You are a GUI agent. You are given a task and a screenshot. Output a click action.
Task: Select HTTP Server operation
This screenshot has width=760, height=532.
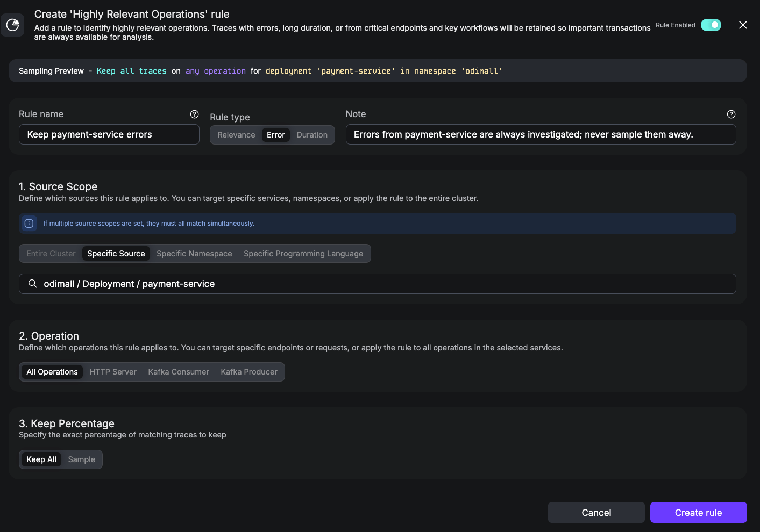tap(113, 372)
